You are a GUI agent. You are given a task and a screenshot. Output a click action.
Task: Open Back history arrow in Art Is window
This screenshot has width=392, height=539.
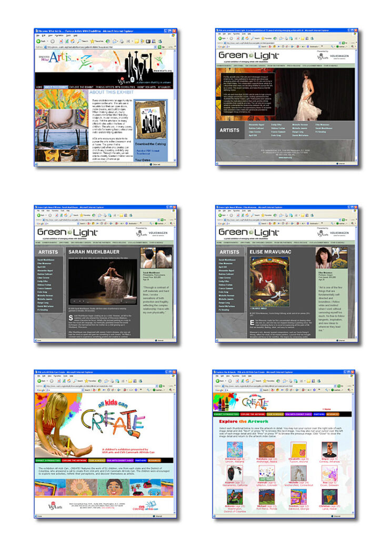[x=47, y=41]
